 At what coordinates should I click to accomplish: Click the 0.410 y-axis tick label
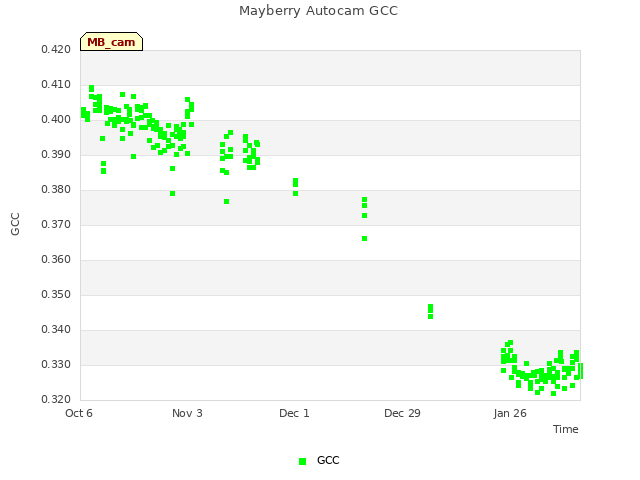point(56,84)
